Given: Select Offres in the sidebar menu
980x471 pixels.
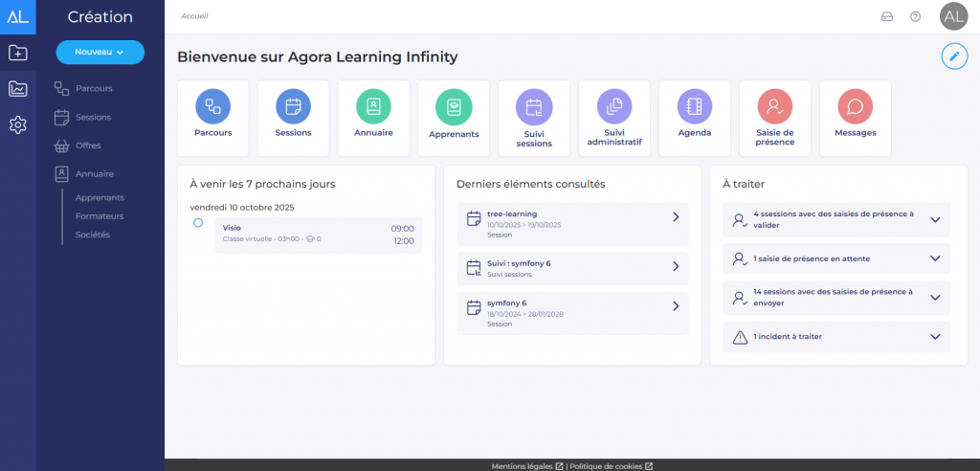Looking at the screenshot, I should pyautogui.click(x=88, y=146).
